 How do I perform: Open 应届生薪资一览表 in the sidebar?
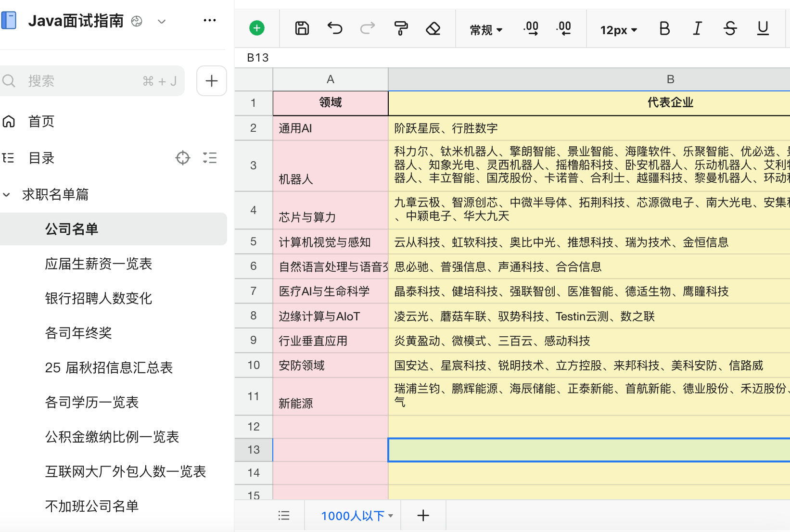[x=99, y=264]
